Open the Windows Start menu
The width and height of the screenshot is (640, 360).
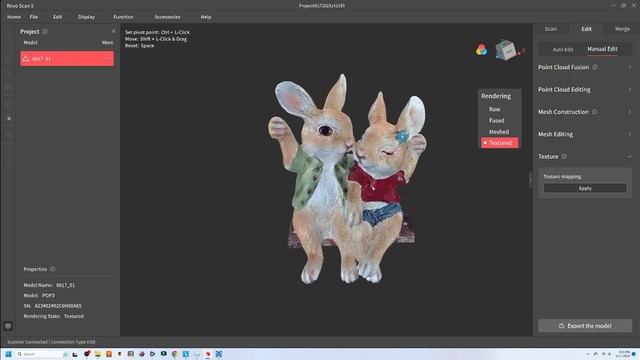[8, 354]
